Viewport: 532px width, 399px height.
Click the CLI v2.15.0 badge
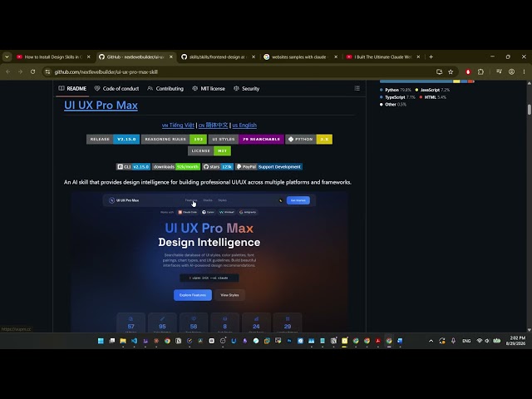(133, 166)
